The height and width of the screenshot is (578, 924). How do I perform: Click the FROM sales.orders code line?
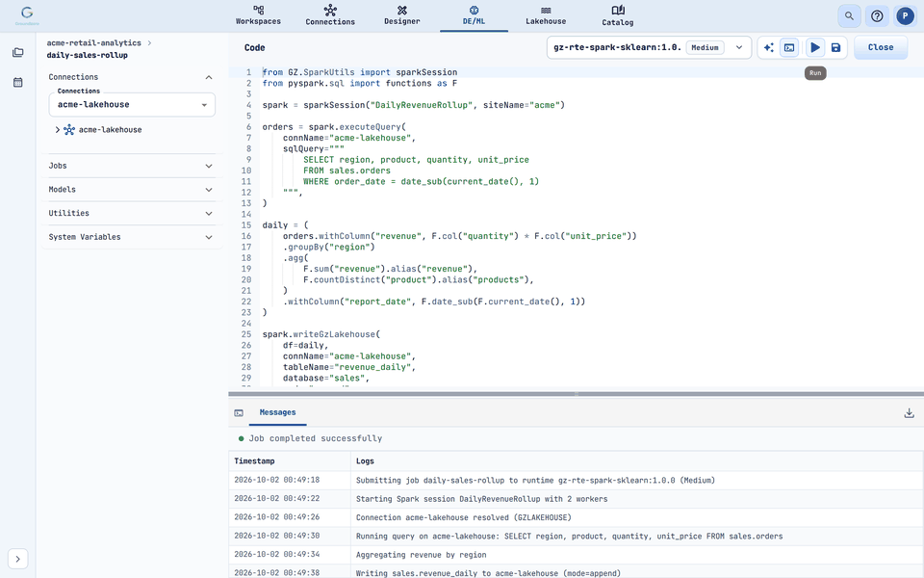click(x=346, y=171)
